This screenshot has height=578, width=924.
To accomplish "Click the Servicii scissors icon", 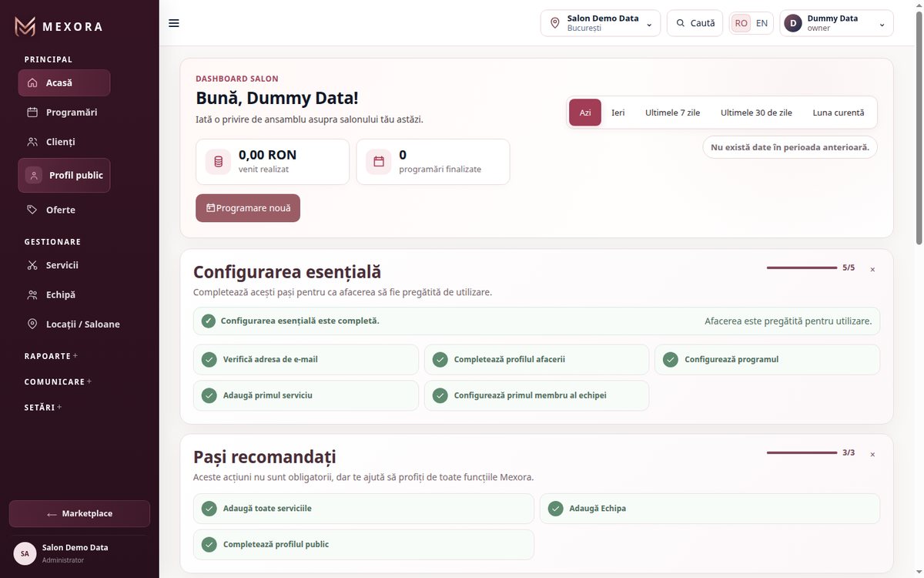I will point(32,265).
